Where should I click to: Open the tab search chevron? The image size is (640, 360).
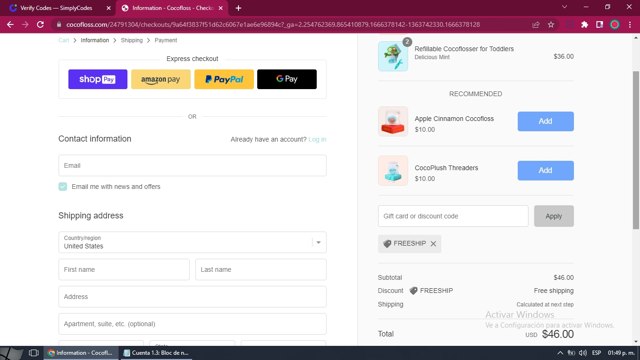click(x=564, y=7)
